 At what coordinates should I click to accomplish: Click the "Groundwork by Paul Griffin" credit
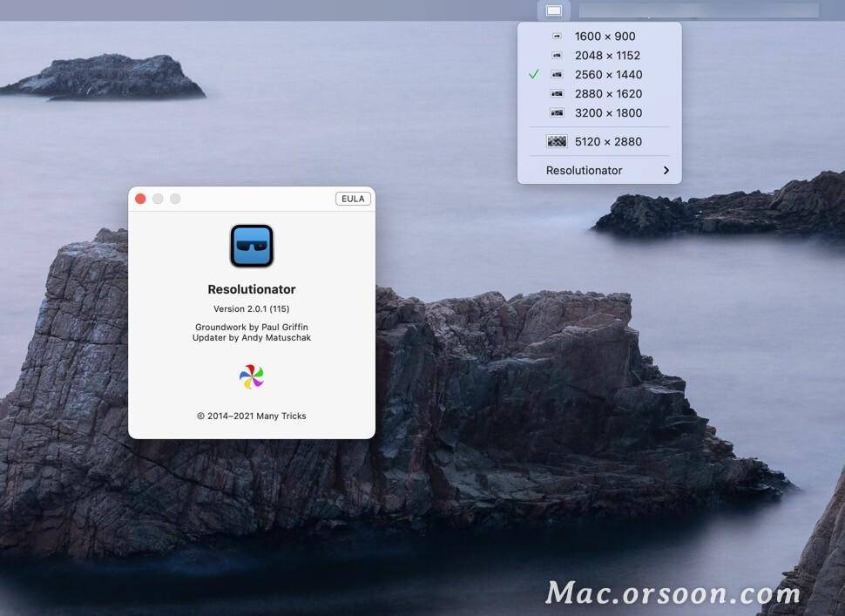252,327
